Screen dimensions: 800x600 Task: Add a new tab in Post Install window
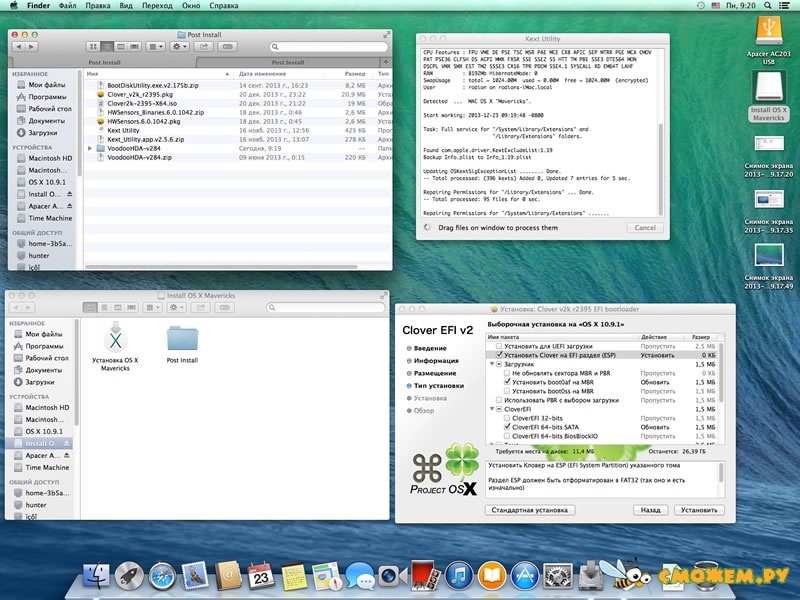click(x=386, y=62)
